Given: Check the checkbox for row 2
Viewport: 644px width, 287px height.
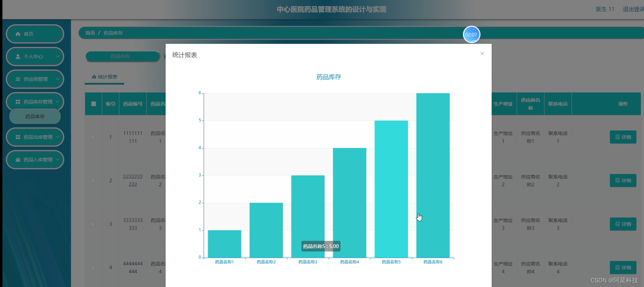Looking at the screenshot, I should tap(93, 181).
